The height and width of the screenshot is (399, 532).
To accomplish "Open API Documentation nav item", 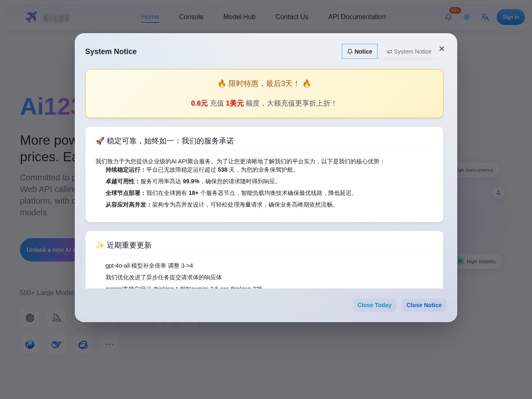I will (357, 17).
